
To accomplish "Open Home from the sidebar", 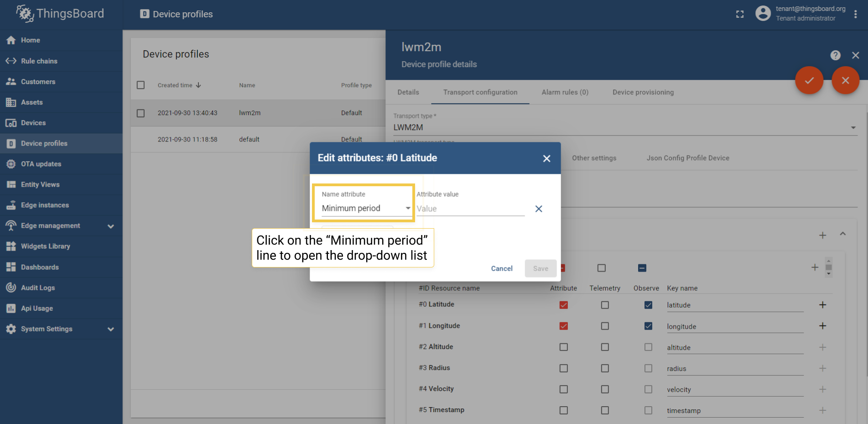I will tap(61, 40).
